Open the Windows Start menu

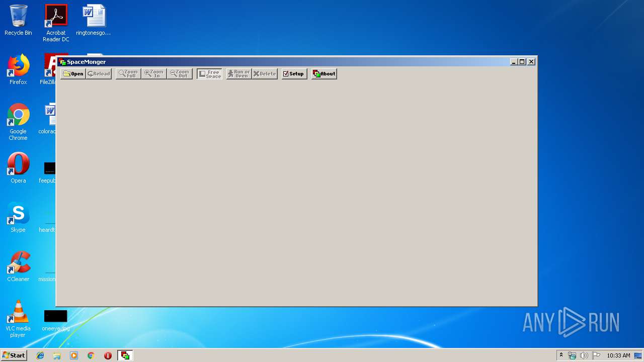[x=14, y=355]
